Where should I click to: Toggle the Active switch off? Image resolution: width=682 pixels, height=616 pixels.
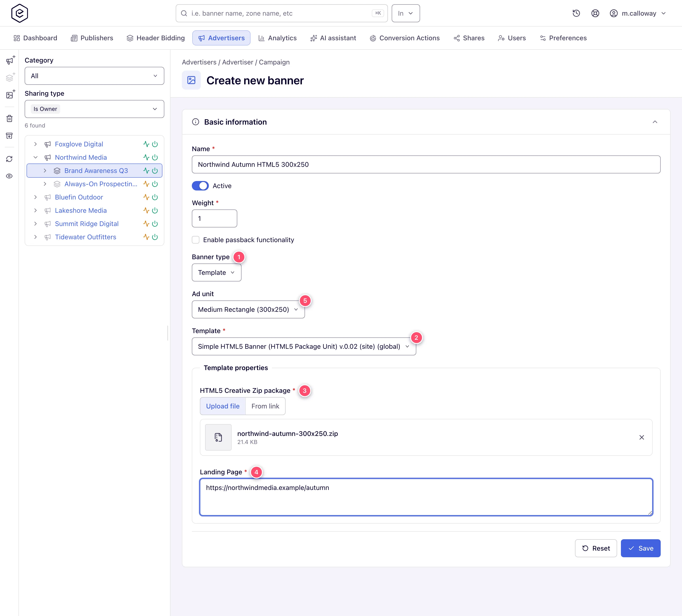point(200,186)
